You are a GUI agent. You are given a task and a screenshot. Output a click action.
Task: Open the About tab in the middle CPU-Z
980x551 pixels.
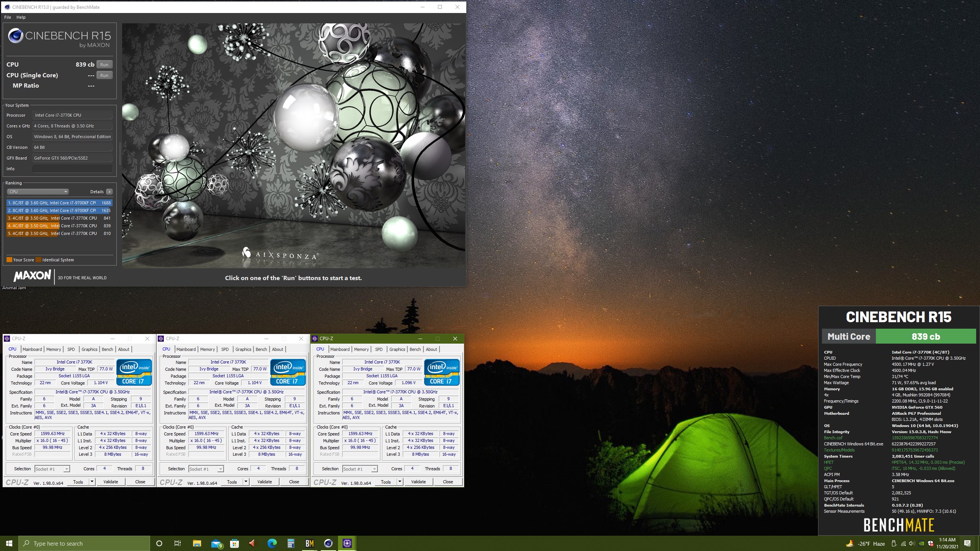tap(278, 349)
